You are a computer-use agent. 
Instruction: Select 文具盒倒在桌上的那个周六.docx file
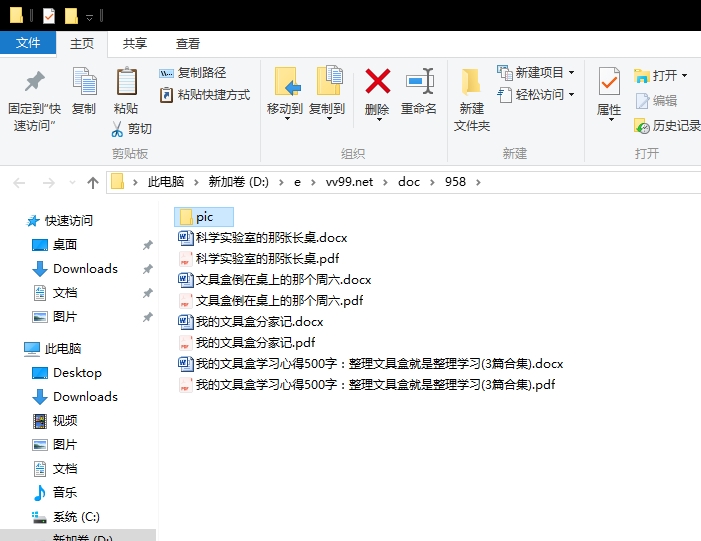[x=275, y=280]
